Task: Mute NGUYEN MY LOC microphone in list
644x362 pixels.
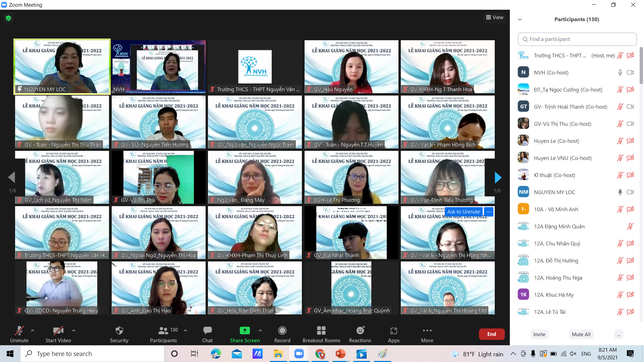Action: point(620,192)
